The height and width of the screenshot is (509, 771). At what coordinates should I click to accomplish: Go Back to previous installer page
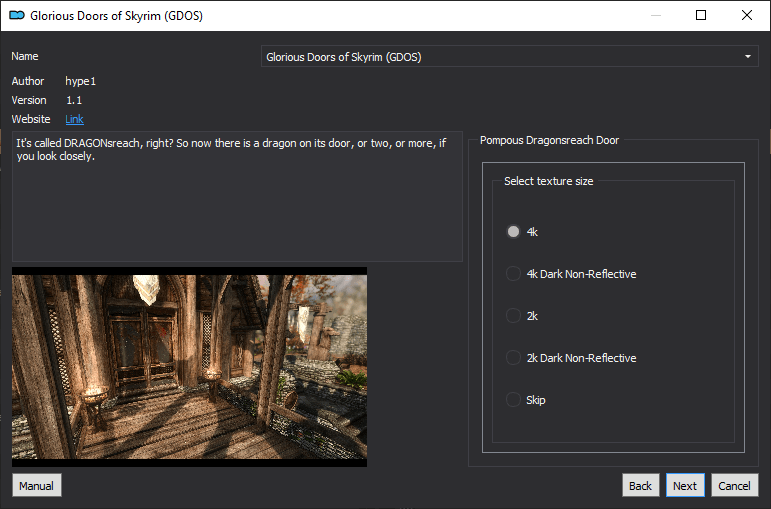tap(640, 485)
